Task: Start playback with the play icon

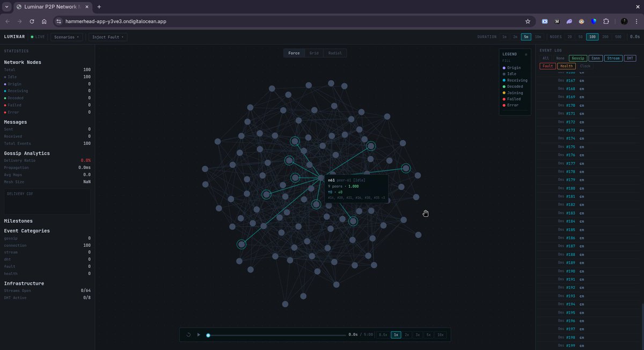Action: click(199, 334)
